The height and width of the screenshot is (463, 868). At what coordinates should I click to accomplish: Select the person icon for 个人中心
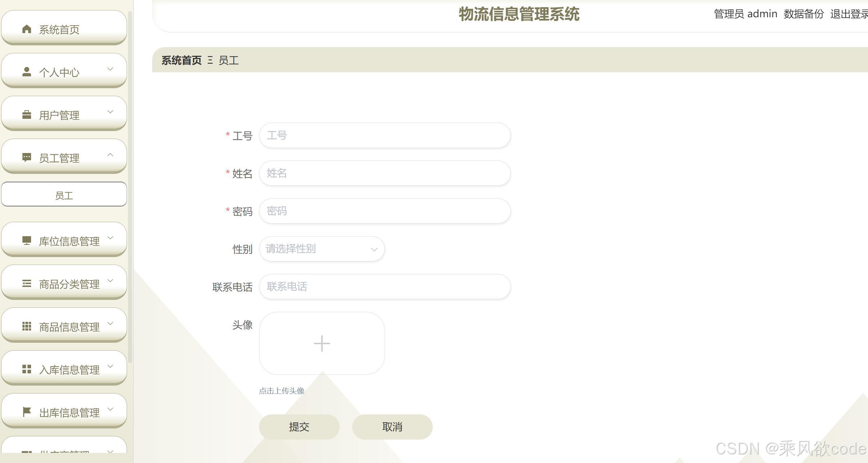27,71
